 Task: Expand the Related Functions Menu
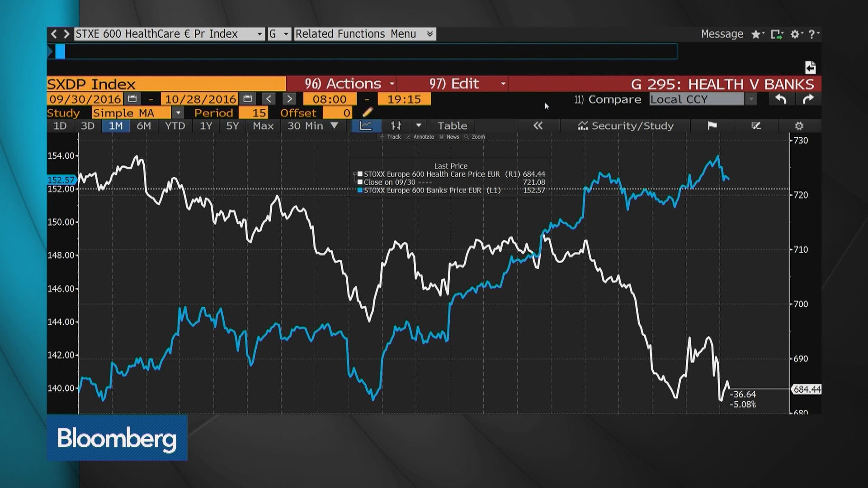coord(365,34)
